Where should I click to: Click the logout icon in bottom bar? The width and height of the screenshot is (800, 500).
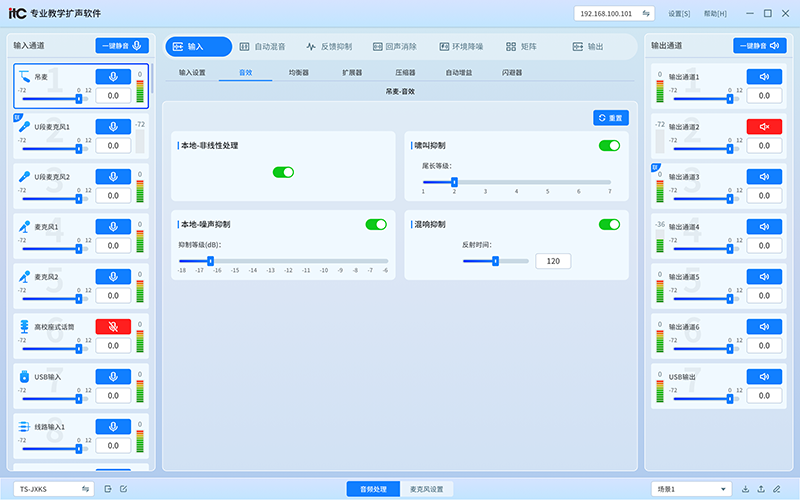(x=108, y=489)
